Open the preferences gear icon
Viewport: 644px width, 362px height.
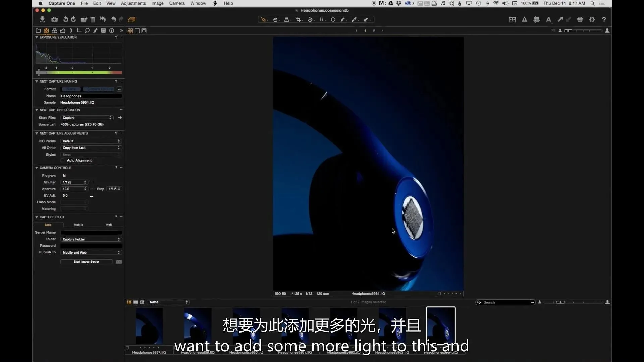coord(592,20)
